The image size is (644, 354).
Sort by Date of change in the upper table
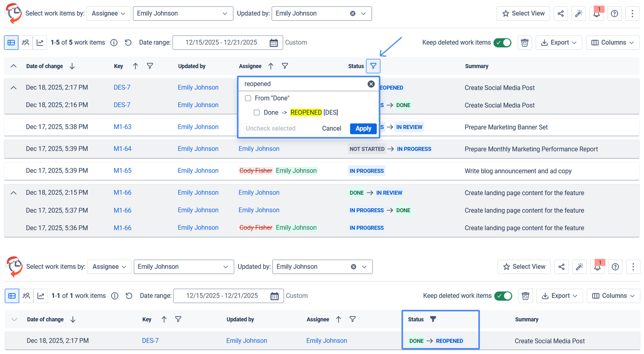tap(72, 66)
